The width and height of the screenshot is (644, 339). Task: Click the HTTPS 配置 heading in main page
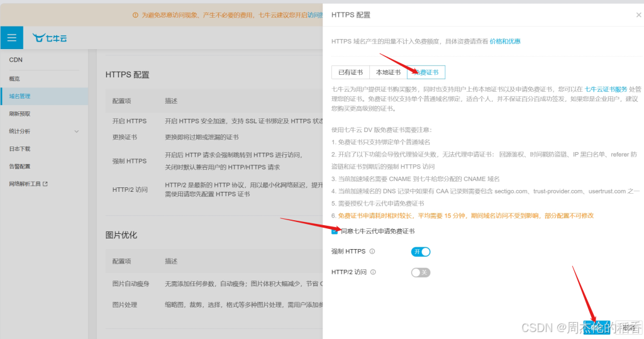(x=127, y=75)
